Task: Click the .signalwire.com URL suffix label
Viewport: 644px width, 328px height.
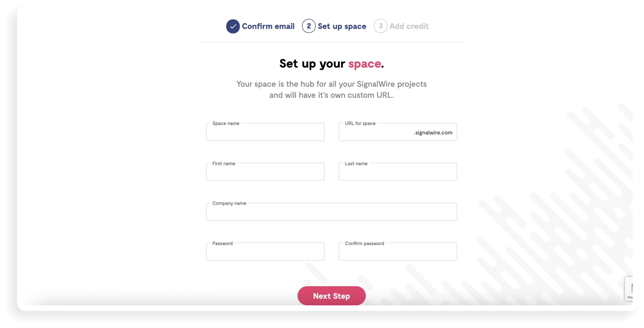Action: pos(433,132)
